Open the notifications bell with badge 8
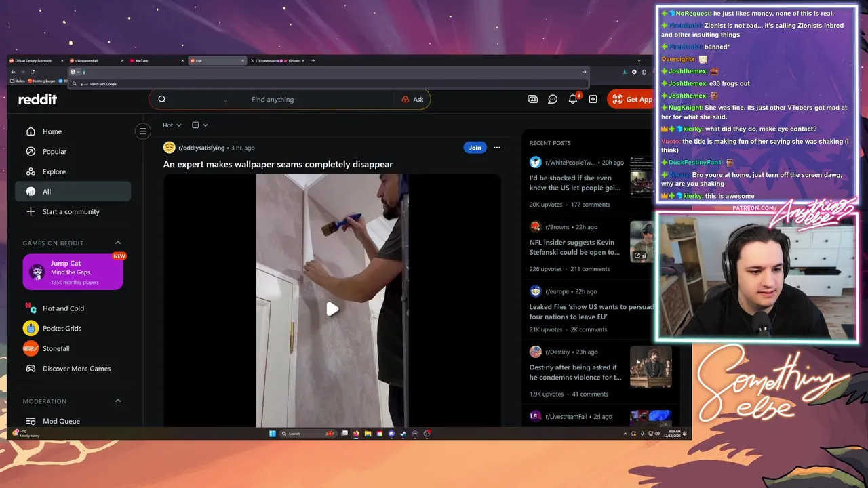The image size is (868, 488). [x=573, y=99]
